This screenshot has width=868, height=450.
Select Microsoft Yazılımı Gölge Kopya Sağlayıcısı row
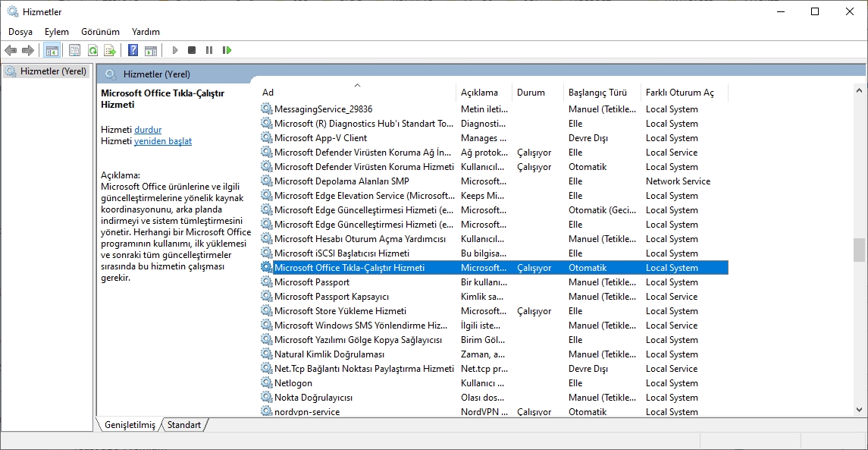tap(494, 340)
